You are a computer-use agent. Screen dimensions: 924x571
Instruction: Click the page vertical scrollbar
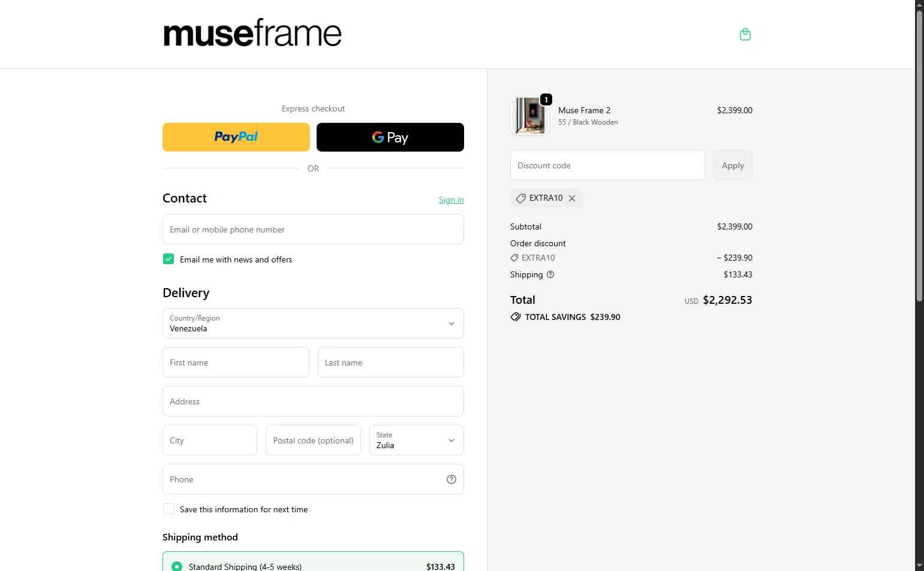point(919,156)
